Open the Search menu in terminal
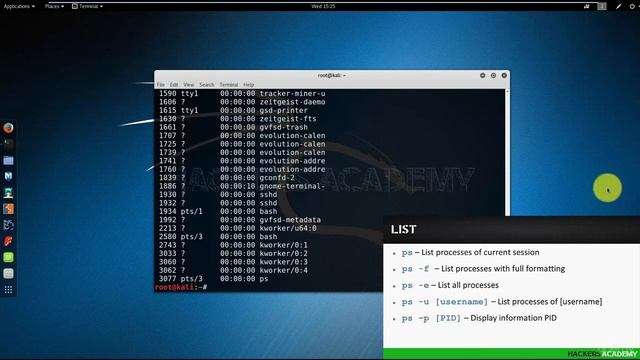The height and width of the screenshot is (360, 640). pyautogui.click(x=207, y=84)
